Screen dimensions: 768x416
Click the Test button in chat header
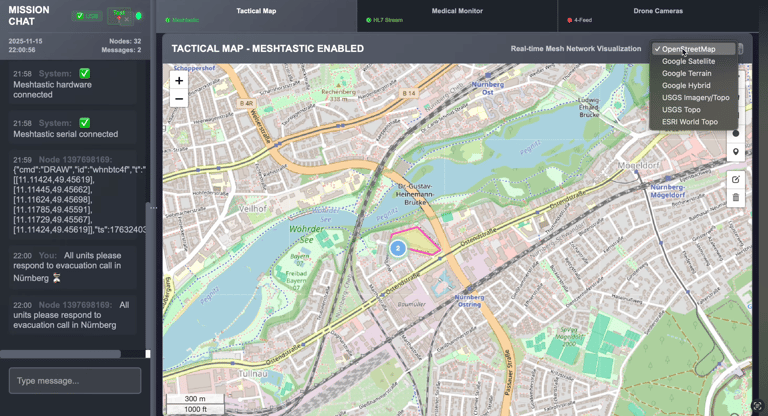click(119, 16)
